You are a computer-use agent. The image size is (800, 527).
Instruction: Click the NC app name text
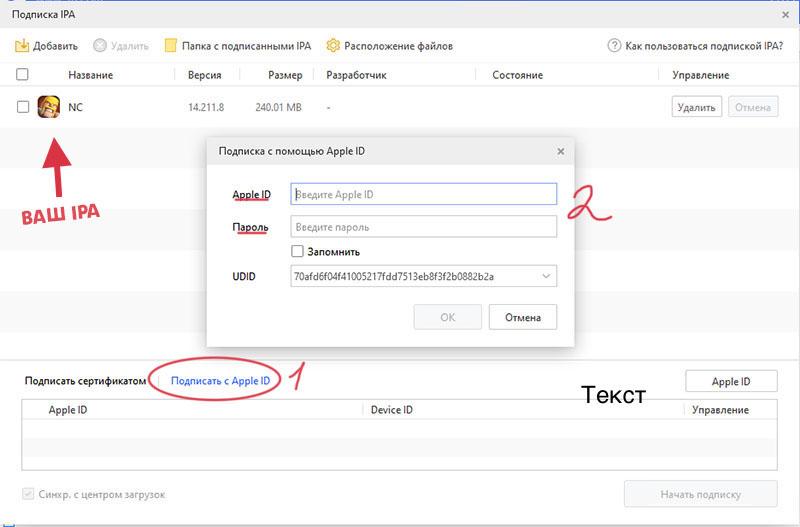point(76,107)
